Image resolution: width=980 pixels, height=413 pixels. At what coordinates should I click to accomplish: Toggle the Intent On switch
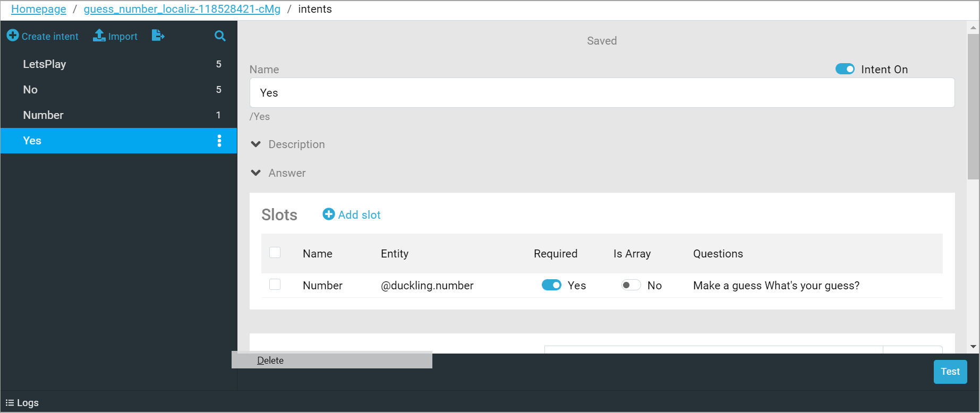(845, 70)
